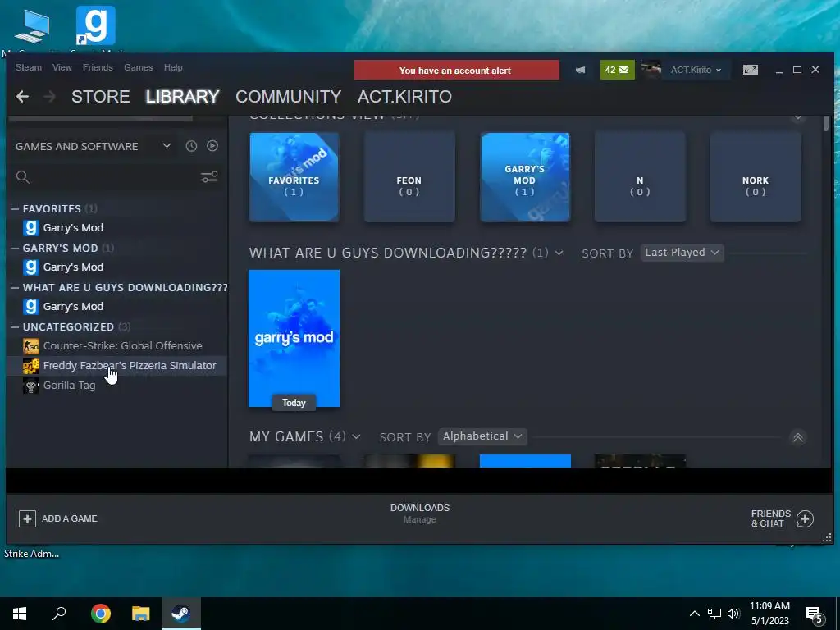Open the ACT.KIRITO profile tab
This screenshot has width=840, height=630.
click(x=404, y=97)
